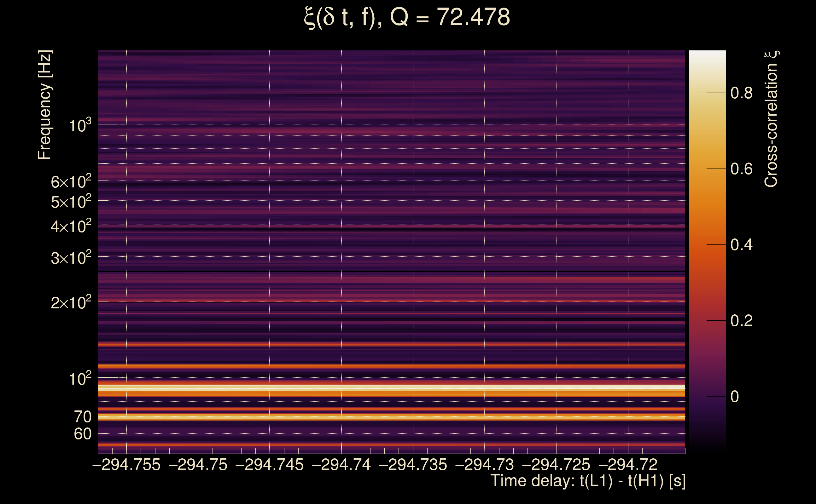This screenshot has width=816, height=504.
Task: Click the -294.73 time axis label
Action: [484, 465]
